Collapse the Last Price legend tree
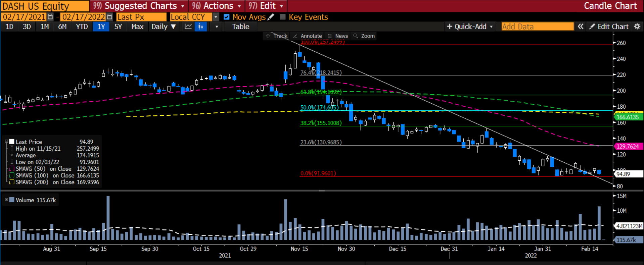 point(6,142)
